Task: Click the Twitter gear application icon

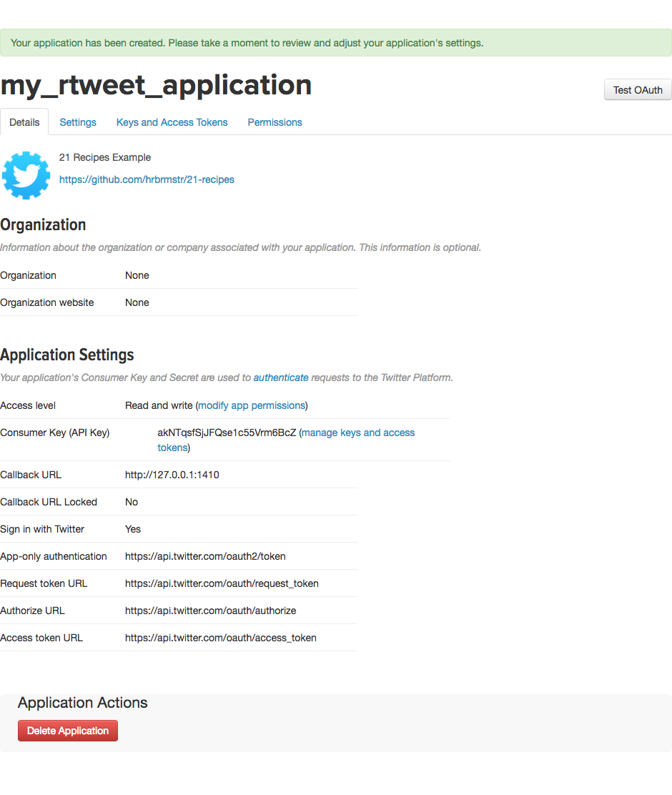Action: click(26, 175)
